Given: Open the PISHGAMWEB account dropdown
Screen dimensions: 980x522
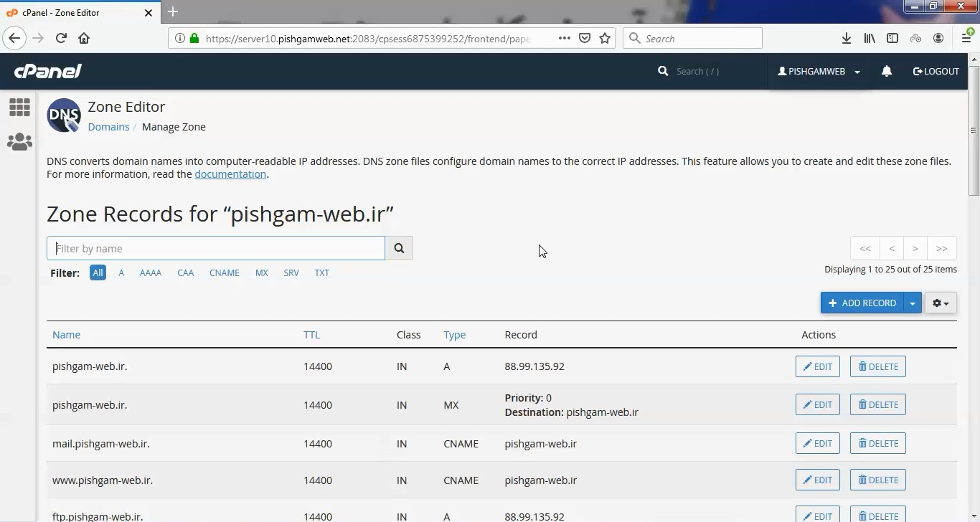Looking at the screenshot, I should point(817,71).
